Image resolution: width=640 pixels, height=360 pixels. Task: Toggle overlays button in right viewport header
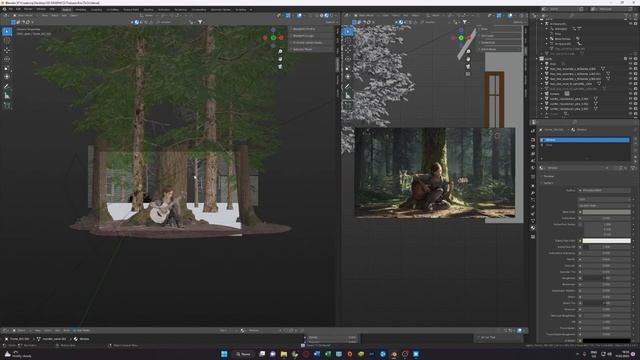[x=510, y=16]
